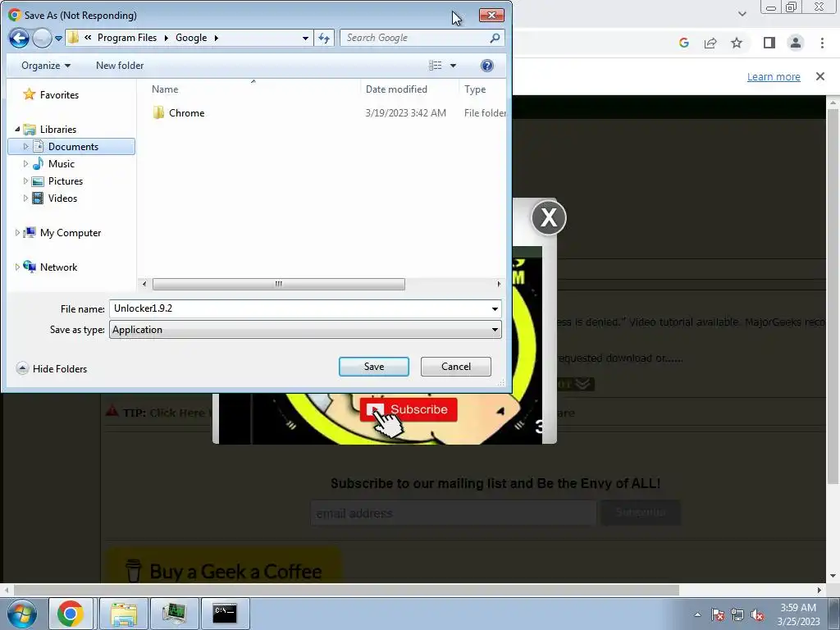Click the email address field on webpage

tap(453, 514)
